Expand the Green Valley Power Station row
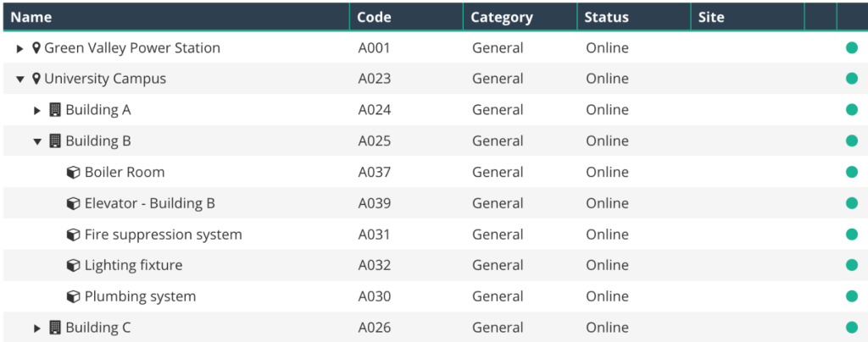868x342 pixels. [20, 48]
